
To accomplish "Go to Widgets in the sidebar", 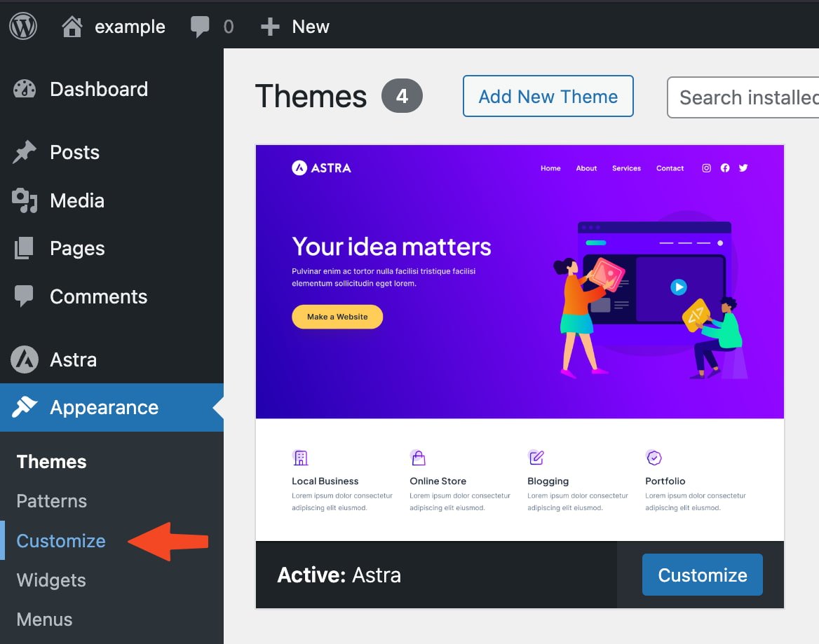I will [x=51, y=580].
